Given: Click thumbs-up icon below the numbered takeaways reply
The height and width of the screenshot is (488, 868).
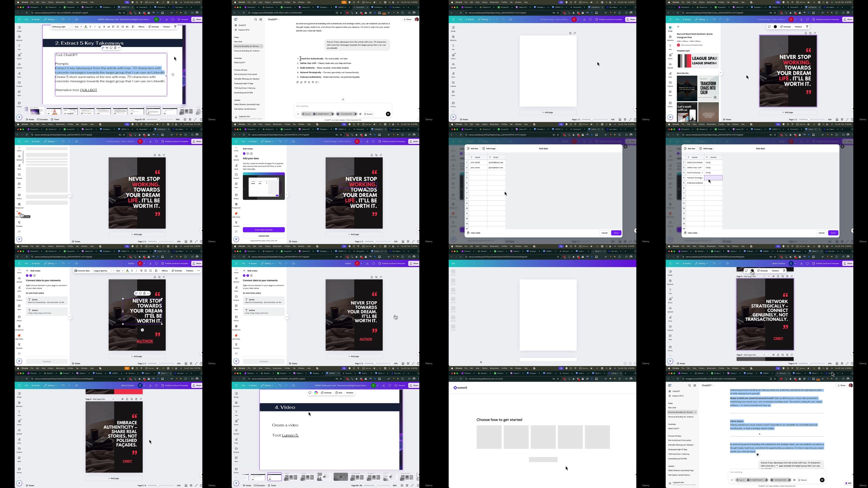Looking at the screenshot, I should (302, 82).
